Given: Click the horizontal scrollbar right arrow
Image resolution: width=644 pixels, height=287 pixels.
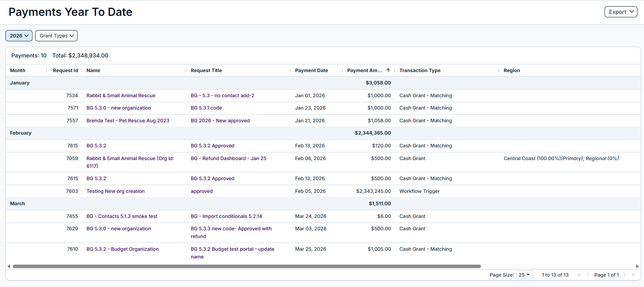Looking at the screenshot, I should click(x=637, y=266).
